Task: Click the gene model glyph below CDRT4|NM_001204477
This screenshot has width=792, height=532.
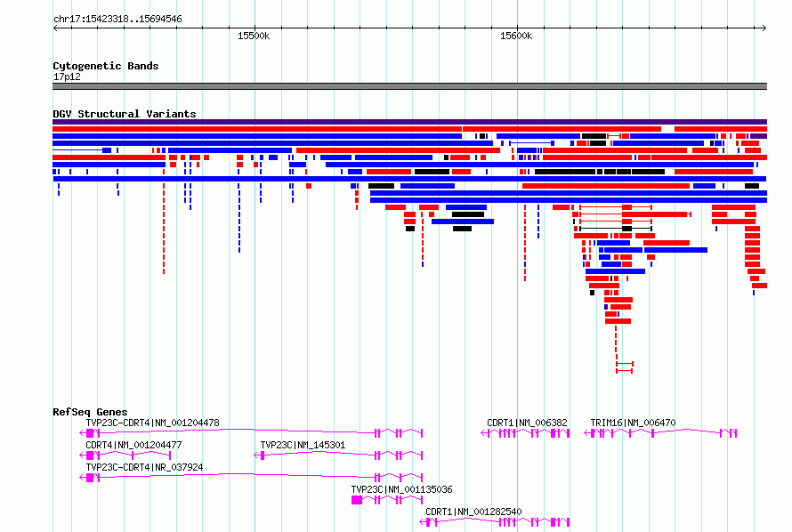Action: [125, 455]
